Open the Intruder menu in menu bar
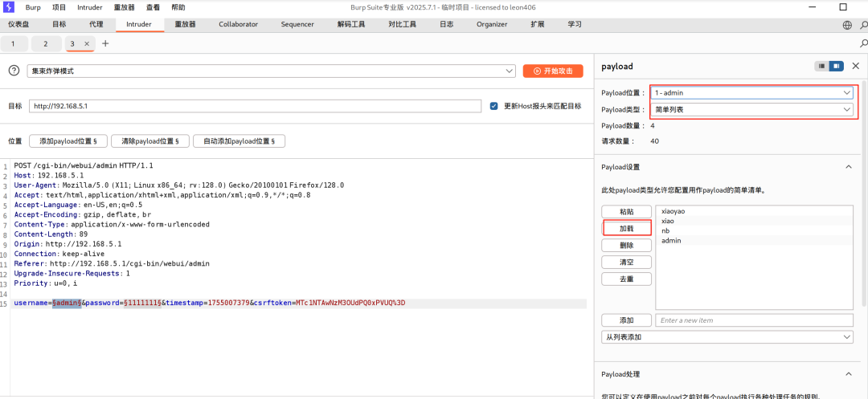Viewport: 868px width, 399px height. coord(89,8)
